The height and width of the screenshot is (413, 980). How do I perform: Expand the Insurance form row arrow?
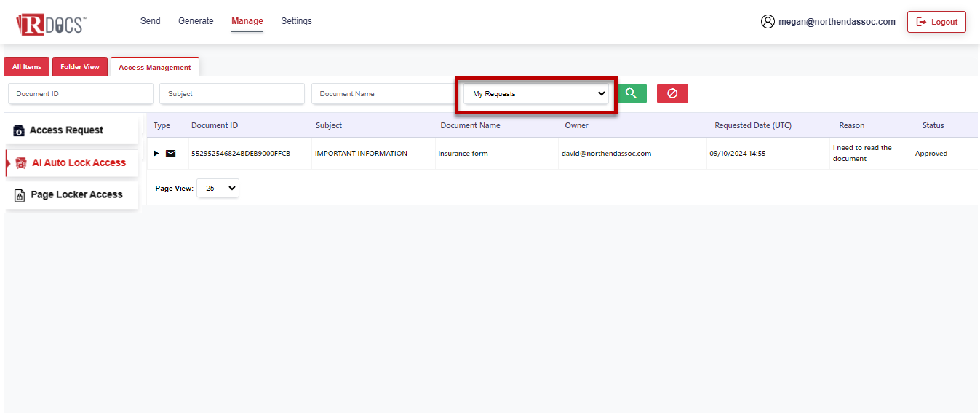(x=156, y=154)
